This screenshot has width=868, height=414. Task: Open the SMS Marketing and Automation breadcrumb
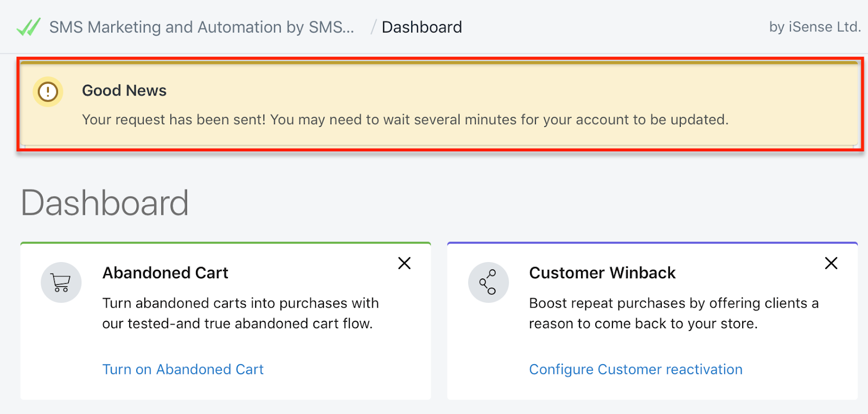point(201,27)
